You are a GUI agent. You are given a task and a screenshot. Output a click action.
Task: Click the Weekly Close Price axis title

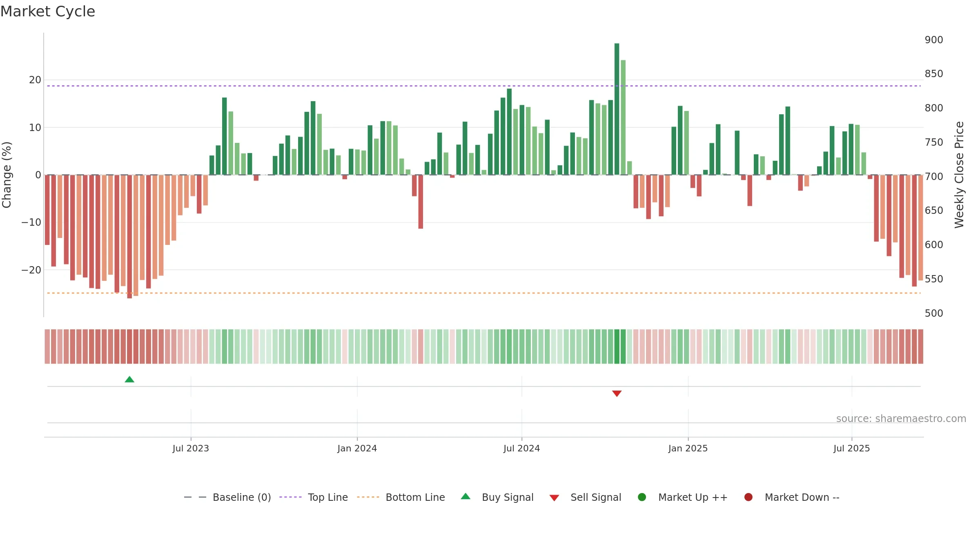959,175
